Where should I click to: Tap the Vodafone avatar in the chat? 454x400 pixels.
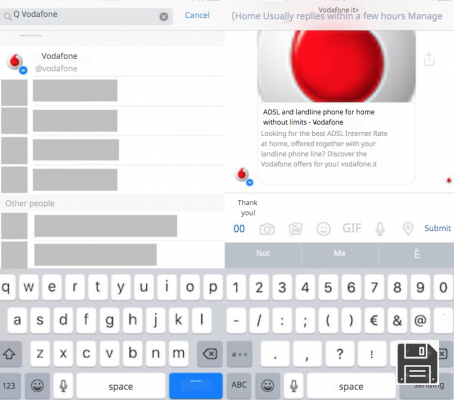click(243, 176)
